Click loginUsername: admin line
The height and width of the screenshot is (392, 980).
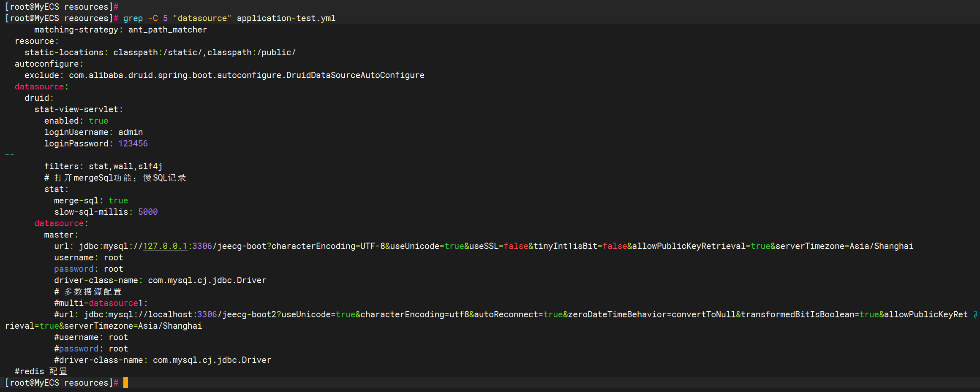[93, 132]
